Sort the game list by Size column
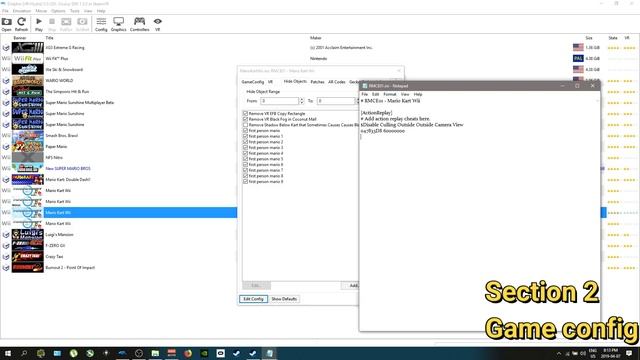This screenshot has height=360, width=640. 589,38
